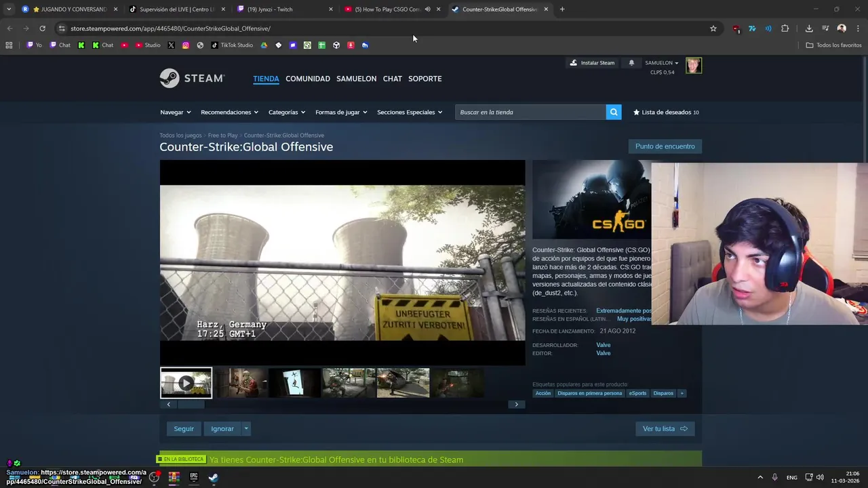
Task: Open Chrome downloads icon
Action: click(x=809, y=28)
